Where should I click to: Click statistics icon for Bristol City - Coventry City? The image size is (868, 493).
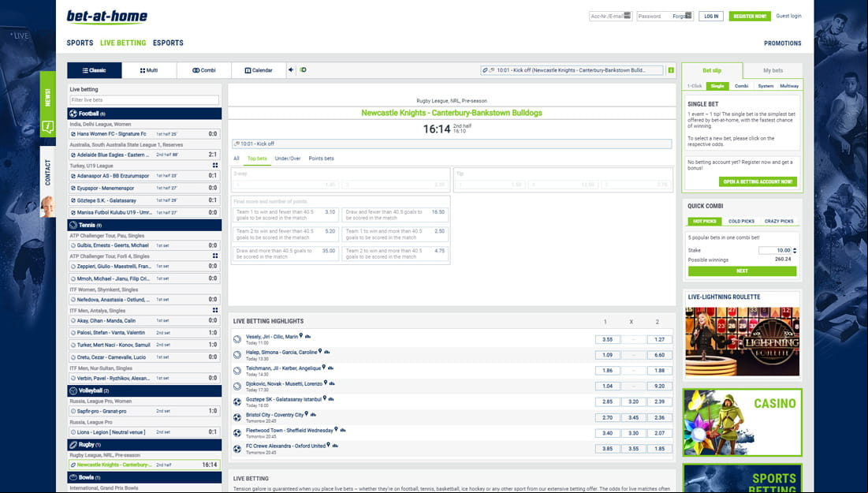[313, 414]
